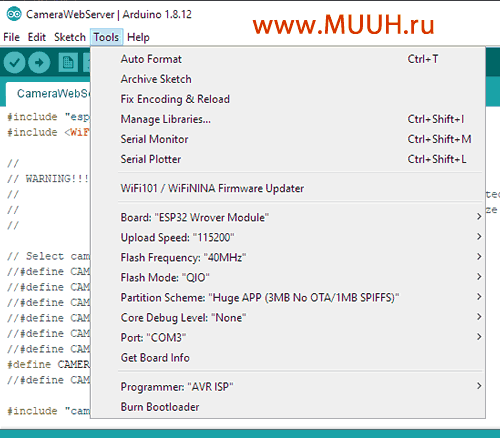
Task: Expand Partition Scheme Huge APP submenu
Action: 288,297
